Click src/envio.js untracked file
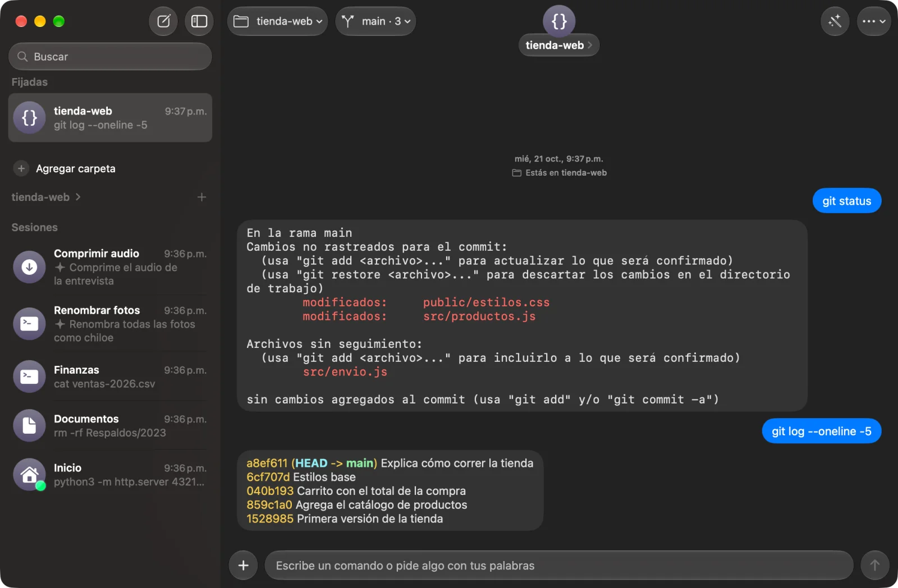 345,372
